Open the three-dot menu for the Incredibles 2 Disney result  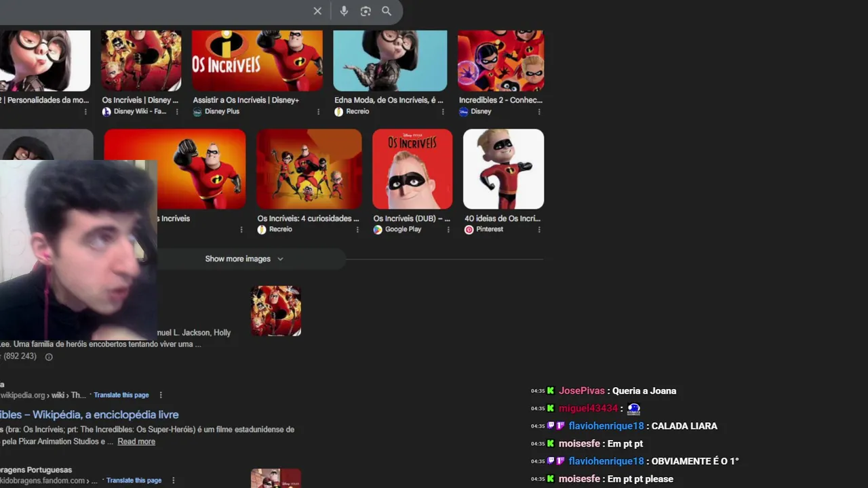[x=539, y=112]
